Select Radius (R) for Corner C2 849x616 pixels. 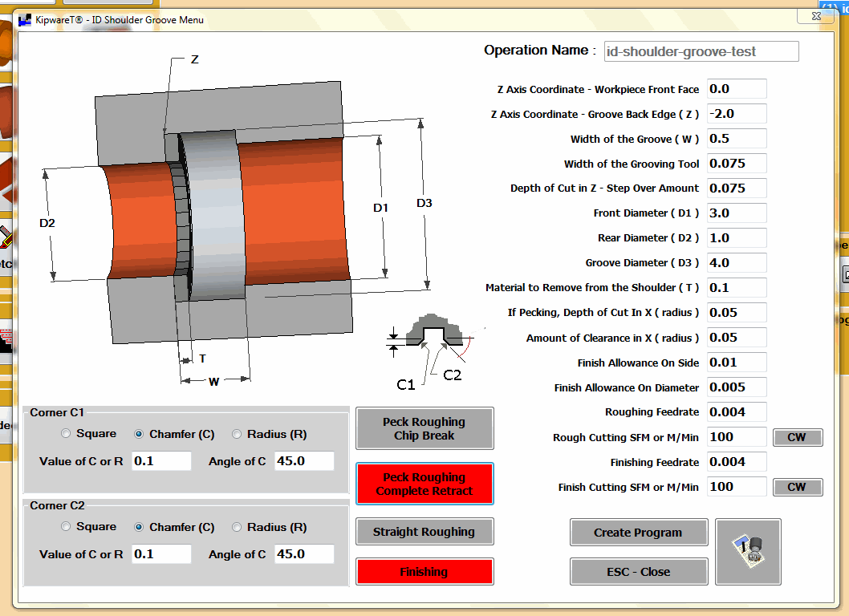pyautogui.click(x=237, y=526)
